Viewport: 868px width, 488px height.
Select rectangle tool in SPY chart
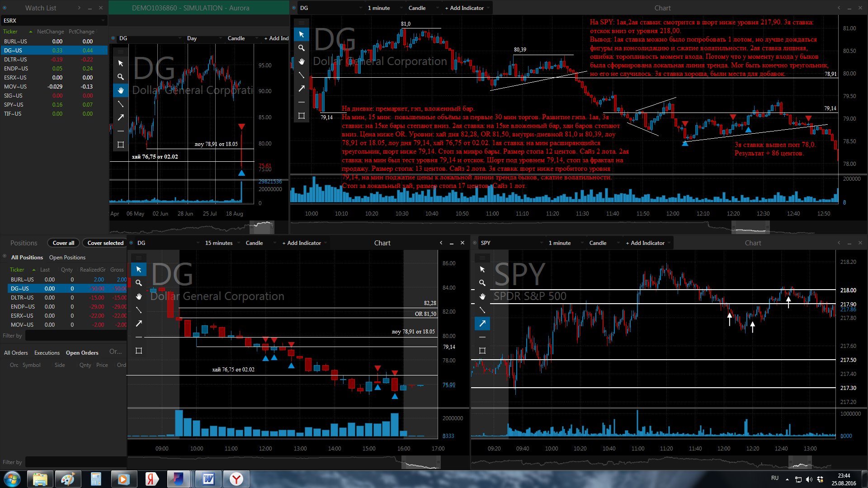[482, 351]
